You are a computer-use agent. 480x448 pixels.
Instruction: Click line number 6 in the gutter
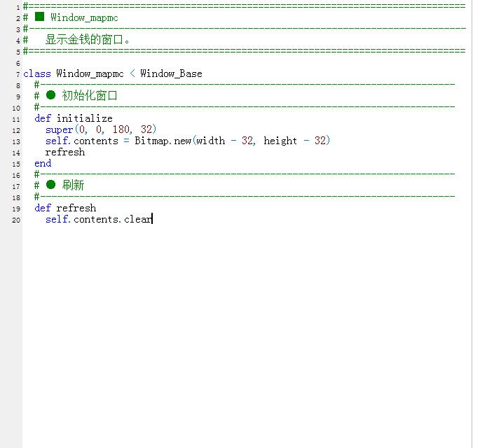click(x=18, y=64)
